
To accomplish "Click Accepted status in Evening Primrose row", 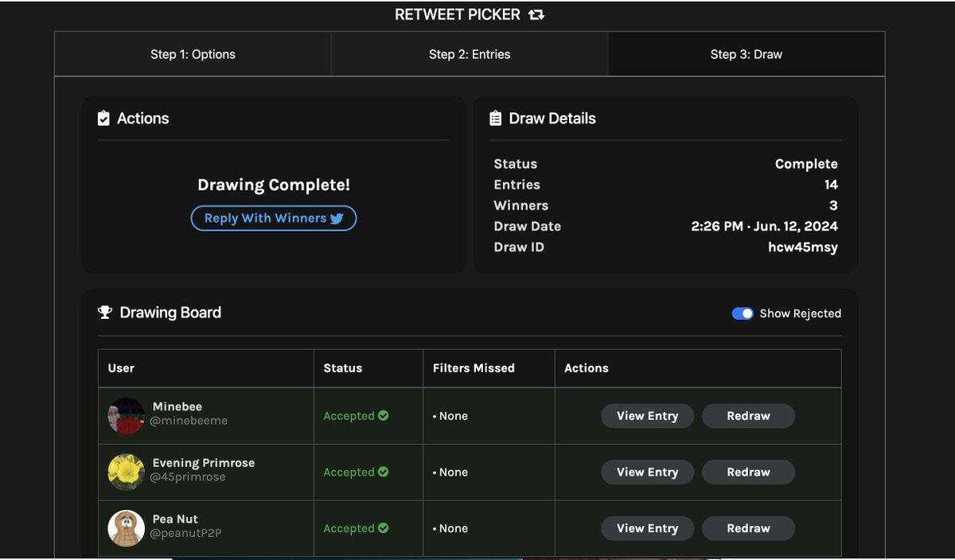I will coord(349,472).
